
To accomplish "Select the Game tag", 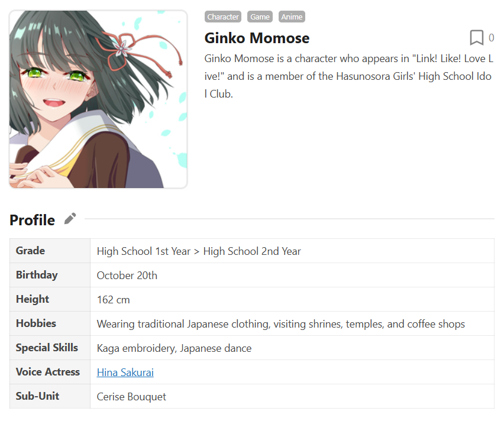I will (x=260, y=17).
